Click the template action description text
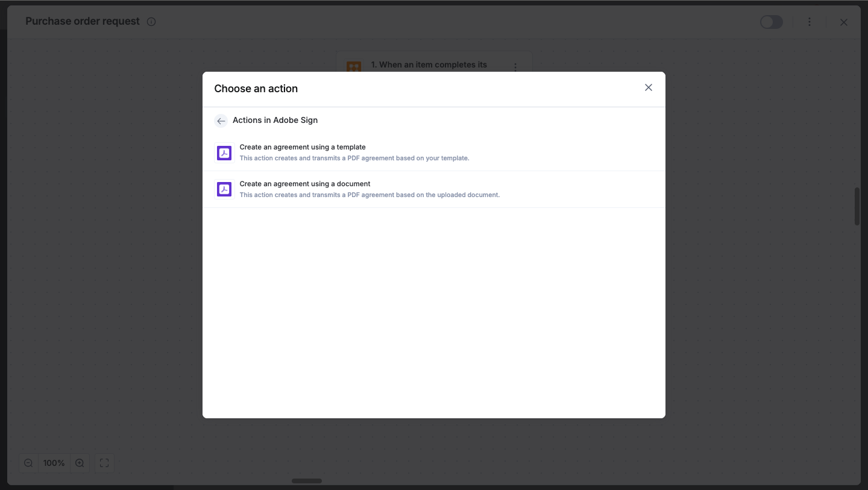This screenshot has height=490, width=868. [354, 159]
